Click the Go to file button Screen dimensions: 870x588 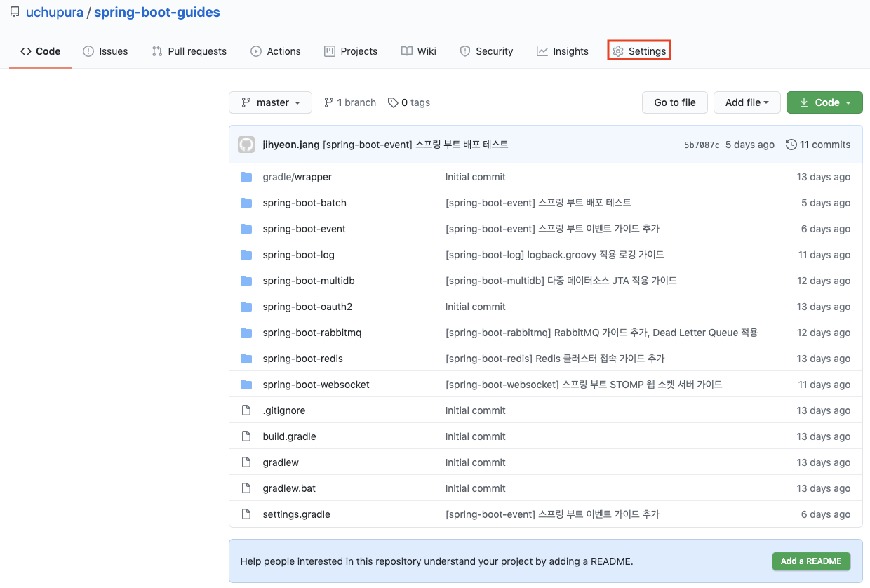click(x=675, y=102)
